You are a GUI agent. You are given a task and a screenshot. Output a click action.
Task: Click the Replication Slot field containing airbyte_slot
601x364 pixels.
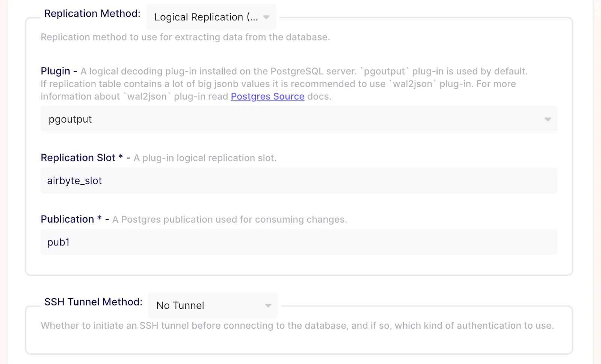299,180
